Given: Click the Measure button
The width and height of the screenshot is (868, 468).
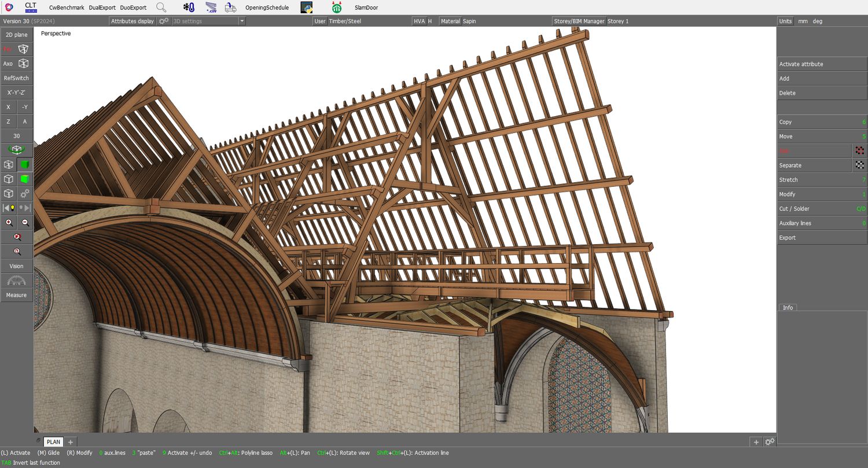Looking at the screenshot, I should tap(16, 295).
